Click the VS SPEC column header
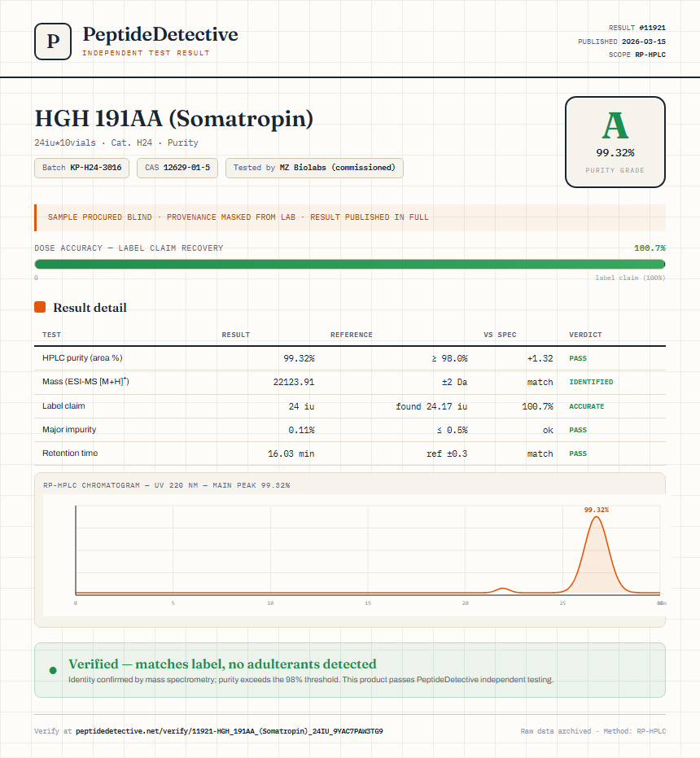 [x=500, y=335]
